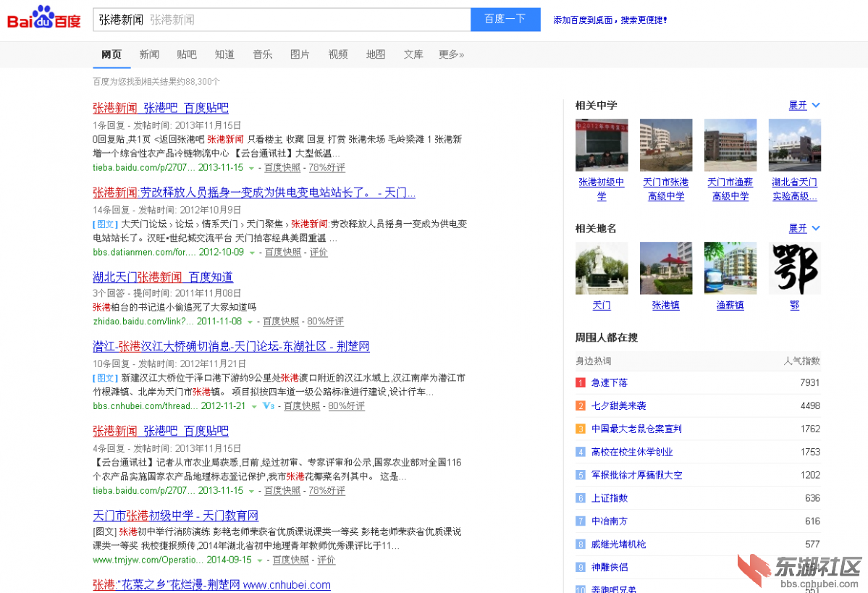The width and height of the screenshot is (868, 593).
Task: Click the [图文] tag in the 新建汉江大桥 snippet
Action: pos(105,378)
